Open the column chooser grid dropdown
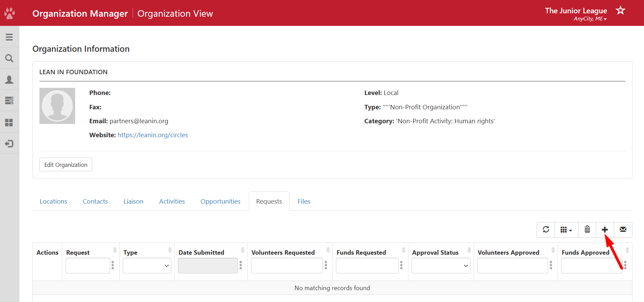Screen dimensions: 644x302 click(x=566, y=230)
